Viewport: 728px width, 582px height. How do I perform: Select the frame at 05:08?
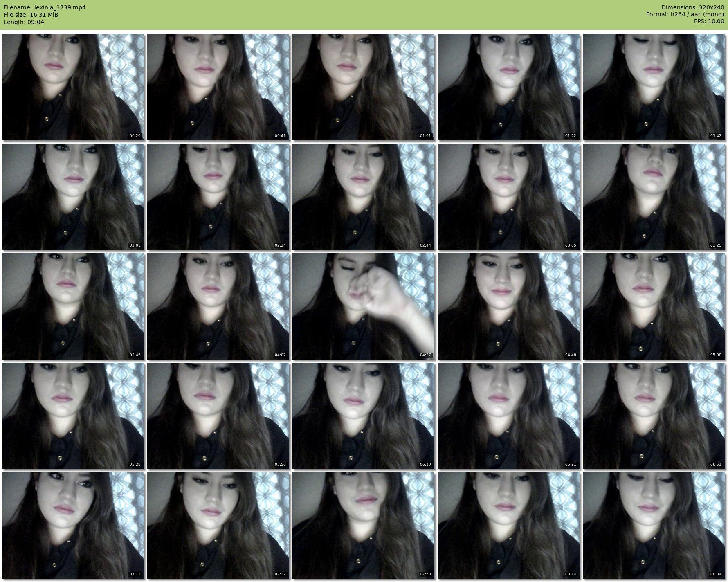(x=654, y=306)
